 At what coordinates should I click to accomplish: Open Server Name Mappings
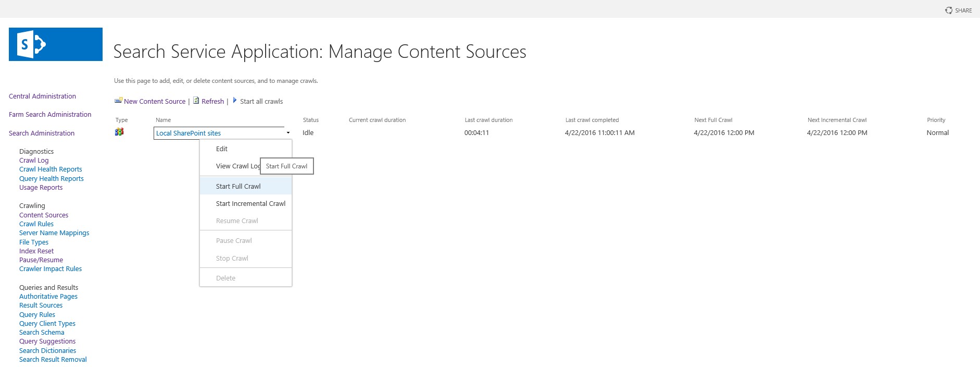(54, 233)
